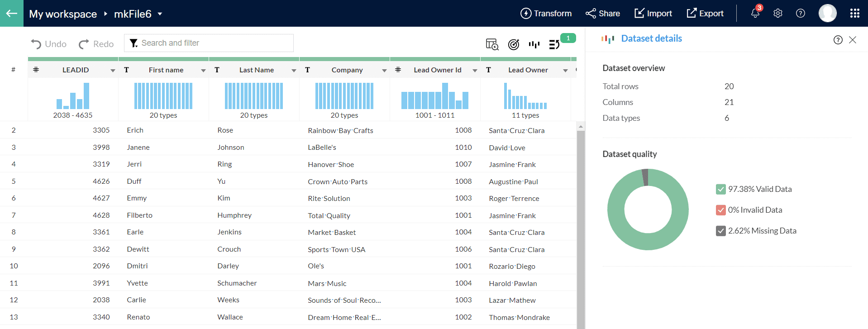Open the ruleset icon with green badge
This screenshot has width=868, height=329.
pyautogui.click(x=554, y=44)
